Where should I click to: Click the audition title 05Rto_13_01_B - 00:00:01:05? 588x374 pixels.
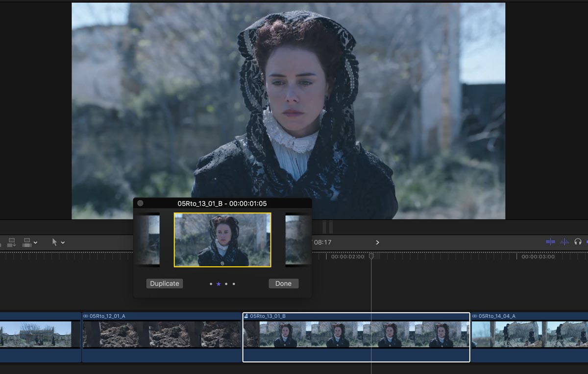[x=222, y=203]
